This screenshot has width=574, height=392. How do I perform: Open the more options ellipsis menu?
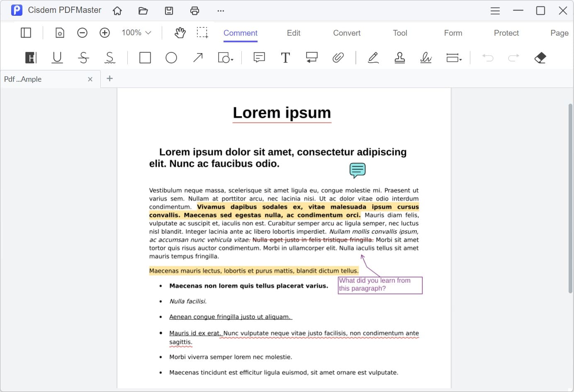(x=220, y=10)
